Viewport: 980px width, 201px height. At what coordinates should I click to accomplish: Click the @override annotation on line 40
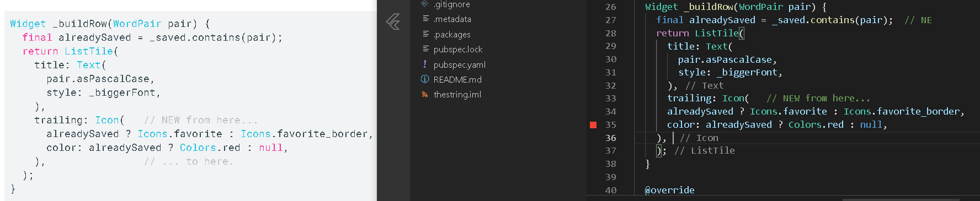coord(670,190)
